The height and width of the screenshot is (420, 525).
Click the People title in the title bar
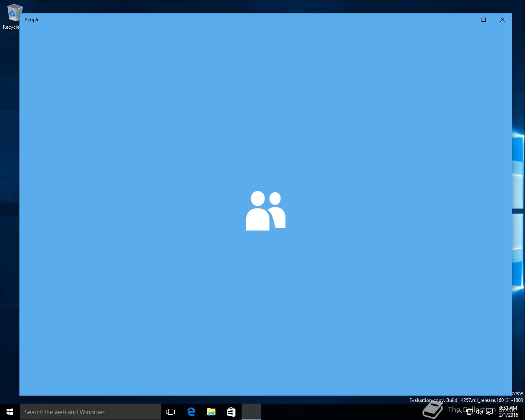[x=32, y=20]
